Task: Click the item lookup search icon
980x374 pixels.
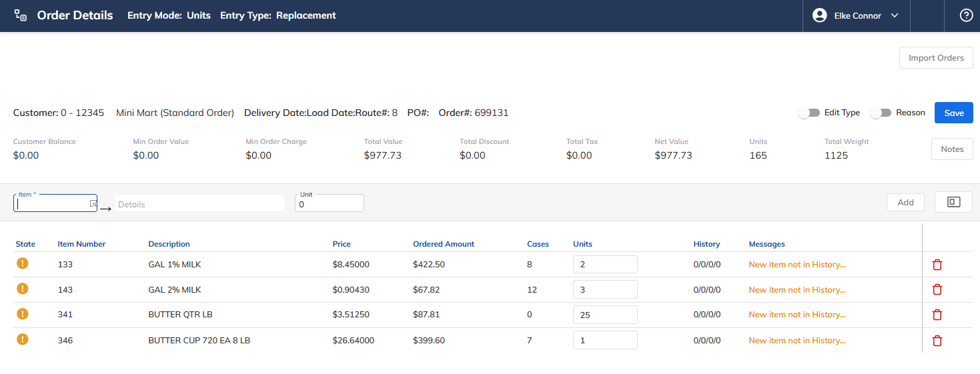Action: [93, 205]
